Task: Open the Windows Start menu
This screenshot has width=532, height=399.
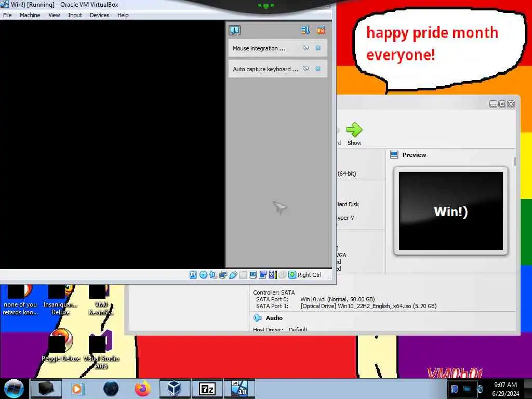Action: coord(14,389)
